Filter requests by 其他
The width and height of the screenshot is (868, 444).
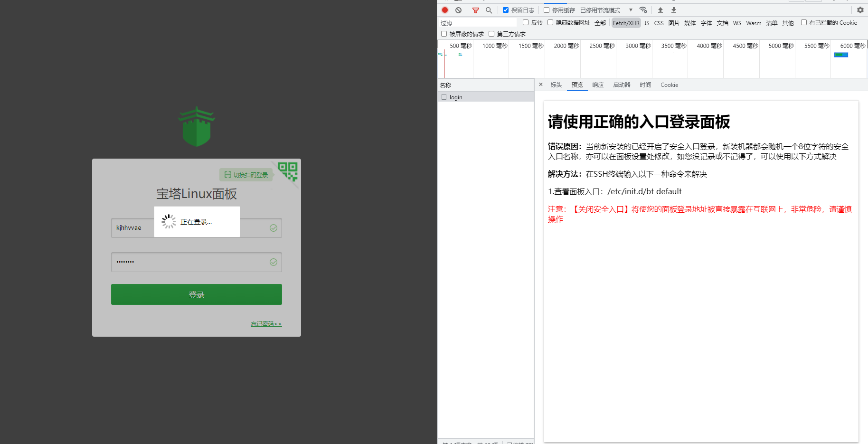tap(788, 23)
